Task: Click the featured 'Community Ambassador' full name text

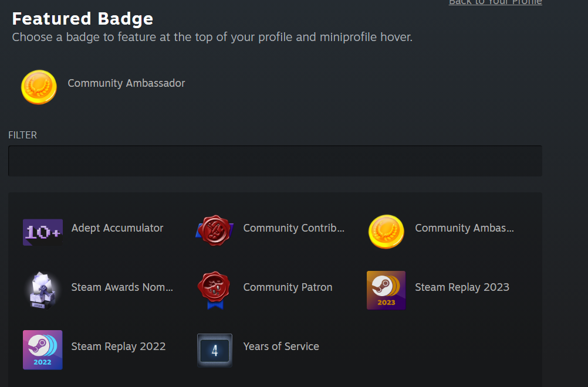Action: point(126,83)
